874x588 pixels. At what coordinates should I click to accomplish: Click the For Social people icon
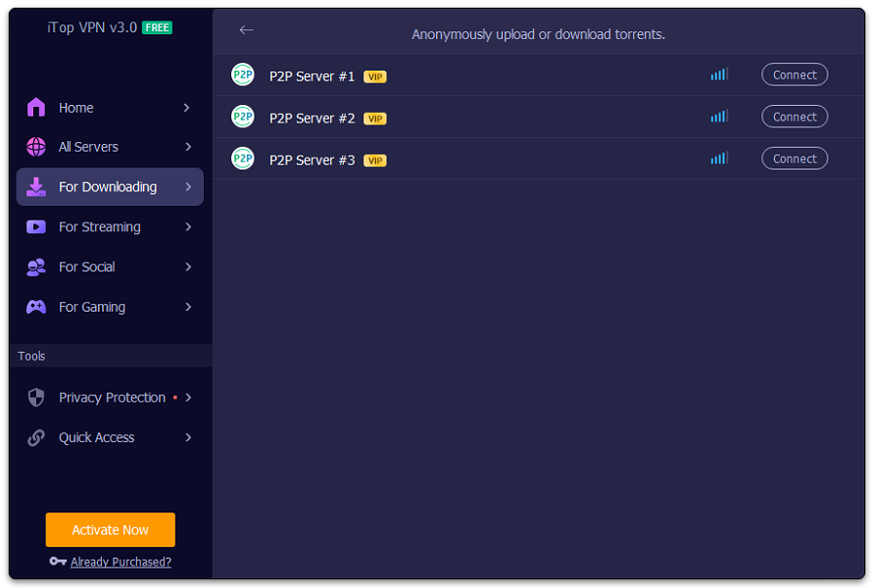(x=36, y=267)
